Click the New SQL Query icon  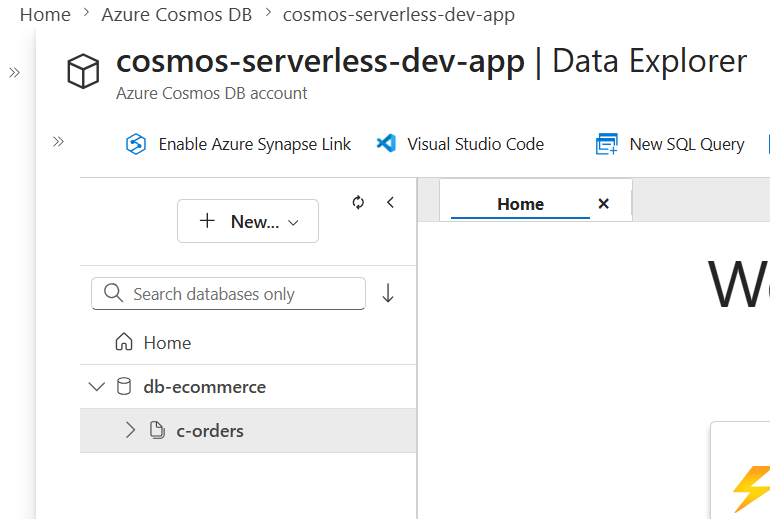(606, 144)
